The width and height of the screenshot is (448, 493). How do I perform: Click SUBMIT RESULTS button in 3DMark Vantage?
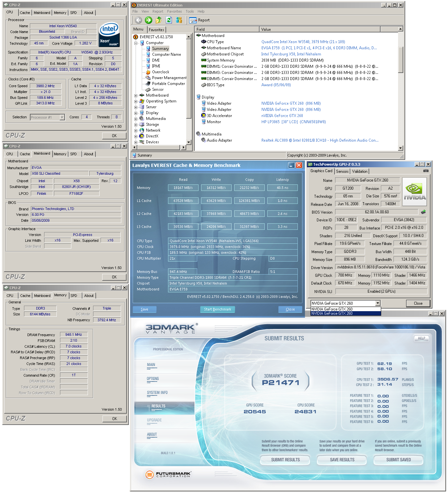point(285,460)
